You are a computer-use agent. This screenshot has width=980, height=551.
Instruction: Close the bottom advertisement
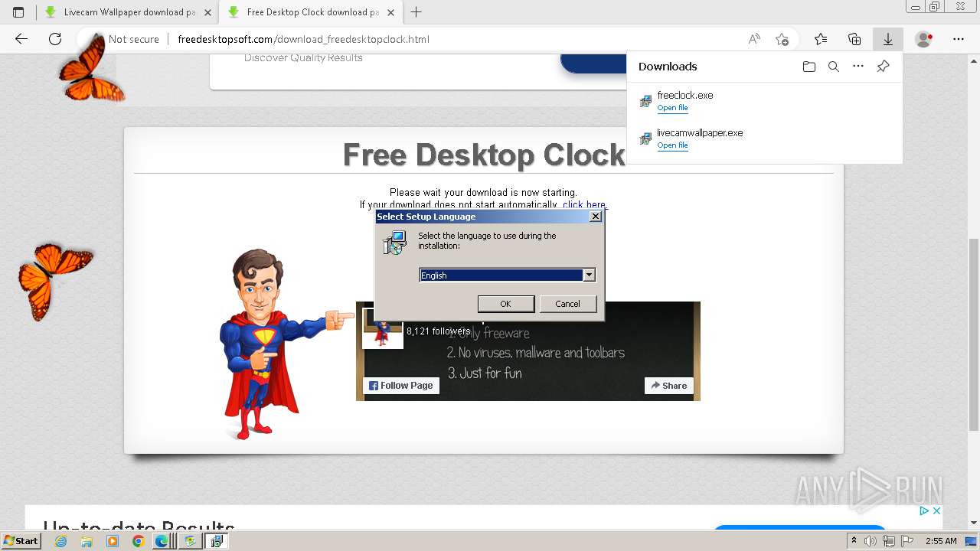coord(936,510)
